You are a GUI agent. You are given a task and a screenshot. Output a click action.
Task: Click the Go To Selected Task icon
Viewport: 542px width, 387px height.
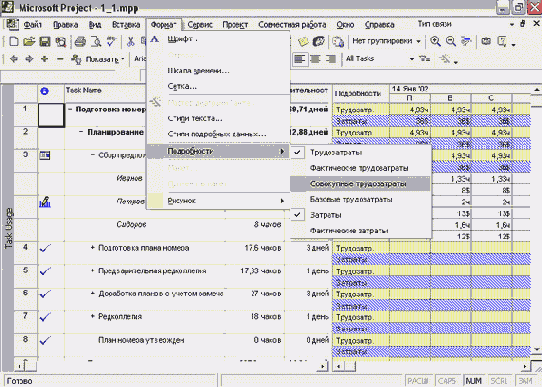point(466,41)
